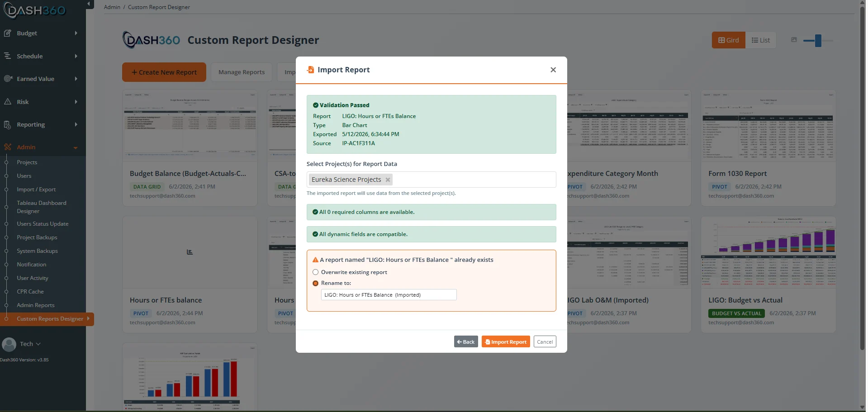Click the page vertical scrollbar
Viewport: 868px width, 412px height.
pos(862,179)
